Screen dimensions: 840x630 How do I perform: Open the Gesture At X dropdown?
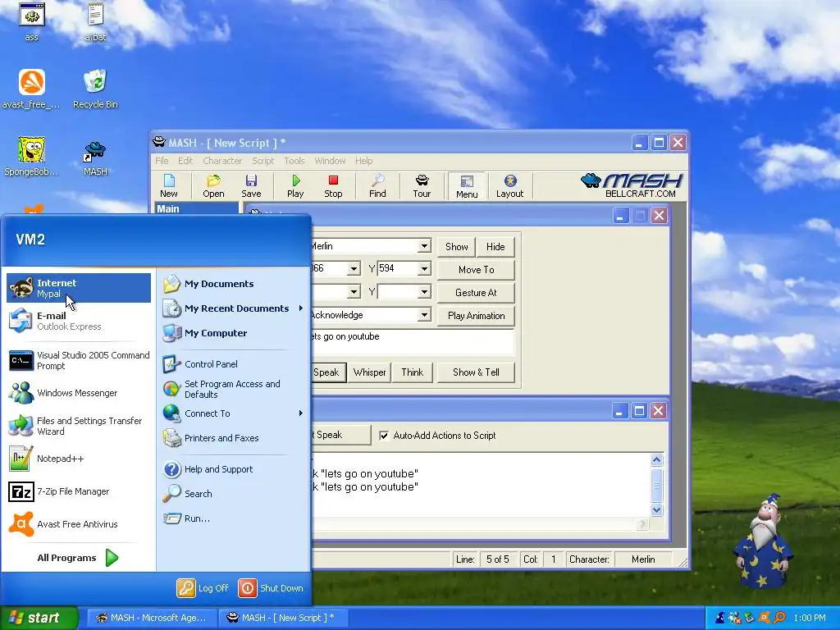point(353,292)
